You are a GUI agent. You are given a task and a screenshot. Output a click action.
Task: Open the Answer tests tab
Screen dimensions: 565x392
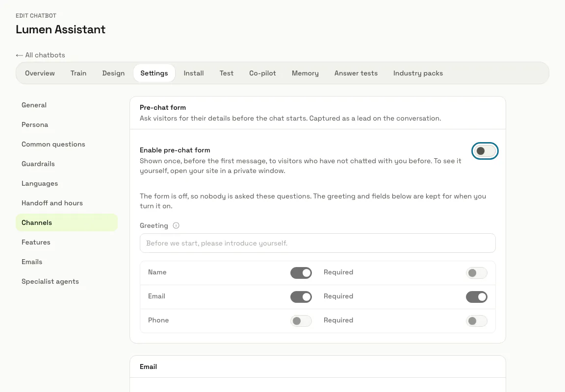point(356,73)
